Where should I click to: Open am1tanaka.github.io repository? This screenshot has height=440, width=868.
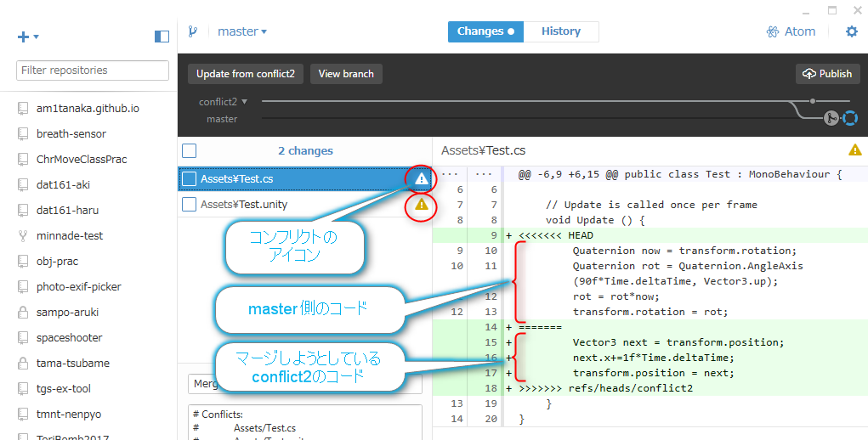88,109
